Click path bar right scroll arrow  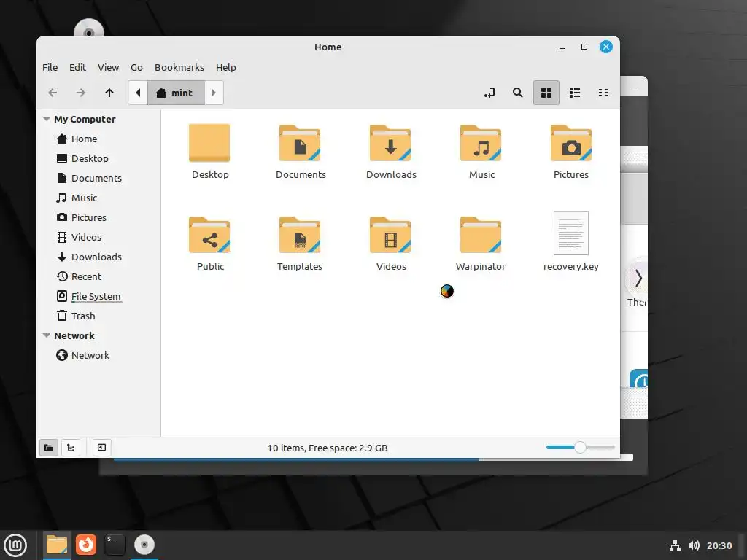point(214,93)
